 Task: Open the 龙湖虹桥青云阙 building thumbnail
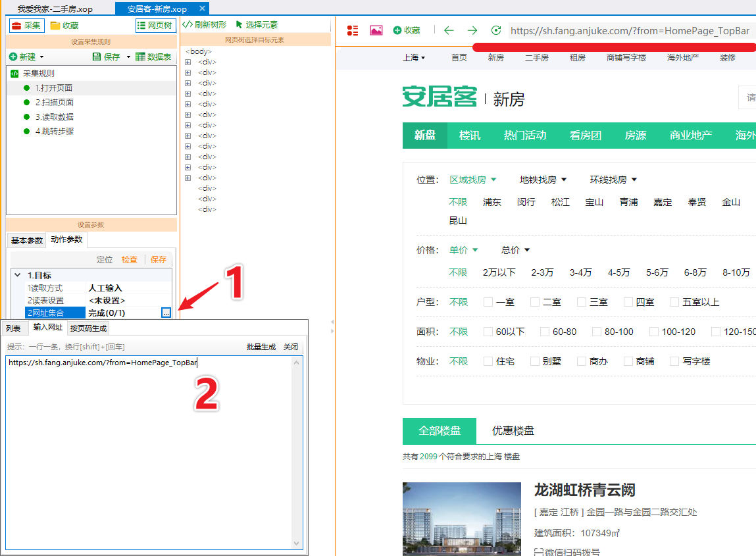pos(462,519)
